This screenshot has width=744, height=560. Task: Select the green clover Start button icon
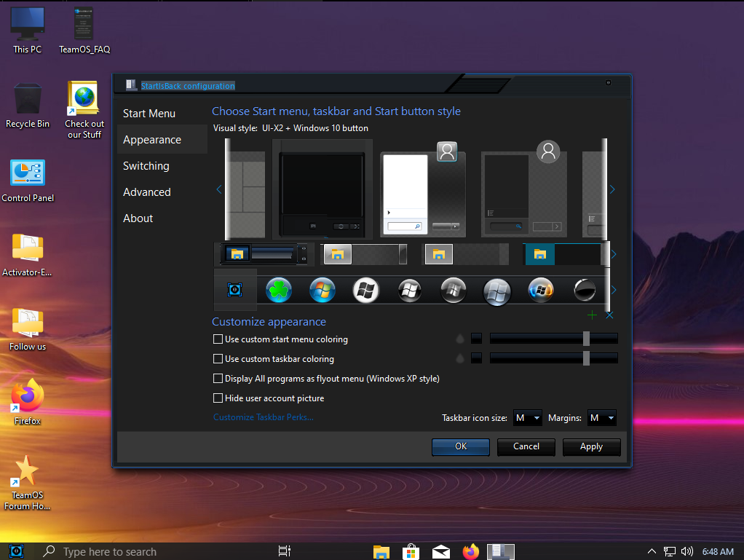point(278,290)
